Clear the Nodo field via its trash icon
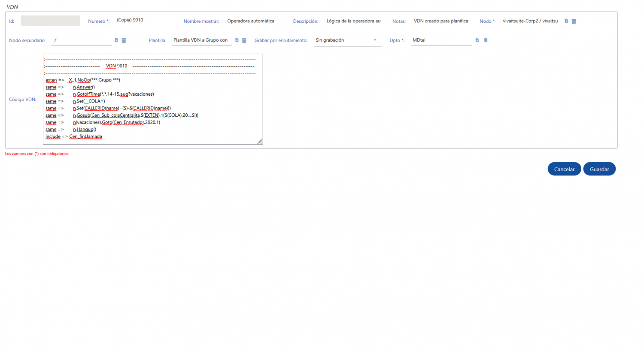644x349 pixels. click(574, 21)
